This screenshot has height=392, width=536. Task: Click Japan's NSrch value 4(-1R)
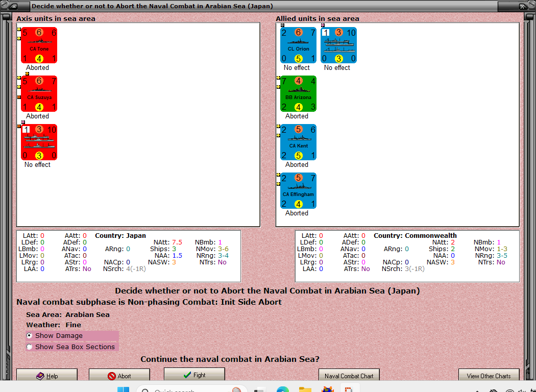pos(136,269)
